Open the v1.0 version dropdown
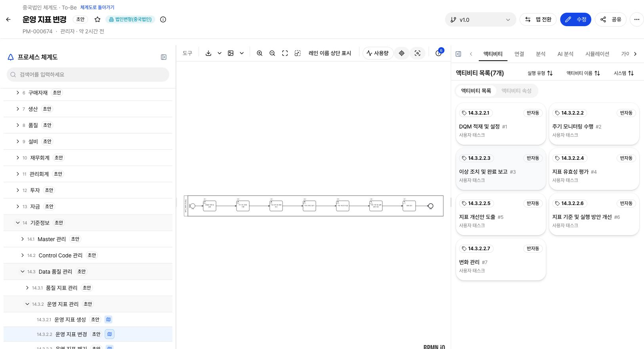The image size is (644, 349). (480, 19)
